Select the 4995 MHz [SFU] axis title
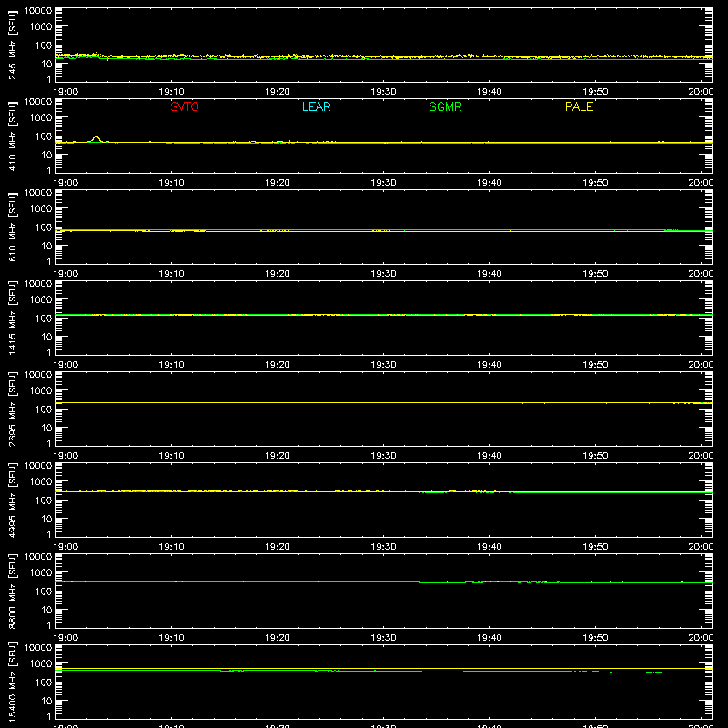 [12, 500]
